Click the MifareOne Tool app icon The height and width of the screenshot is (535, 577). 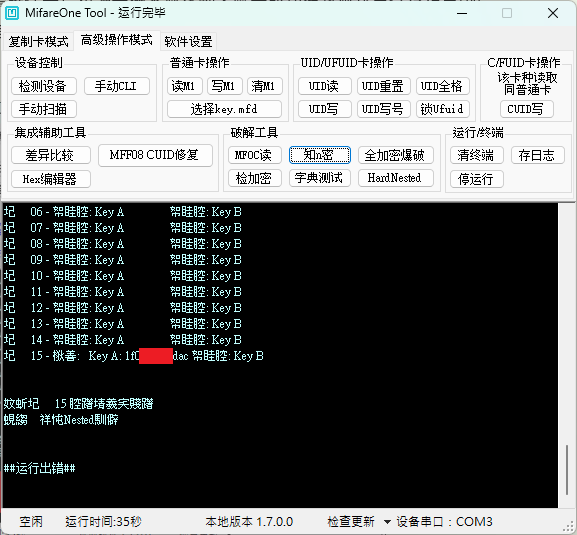[x=12, y=13]
